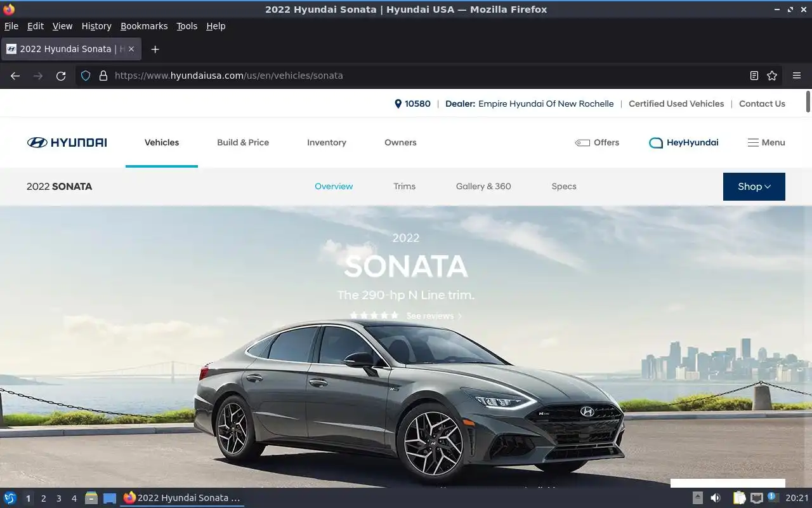Open the tracking protection shield icon
Screen dimensions: 812x508
(x=86, y=76)
